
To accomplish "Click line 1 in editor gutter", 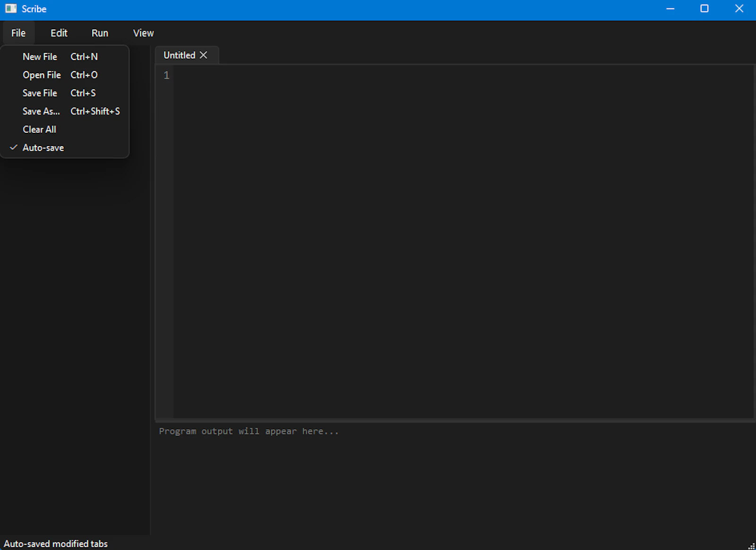I will click(x=166, y=75).
